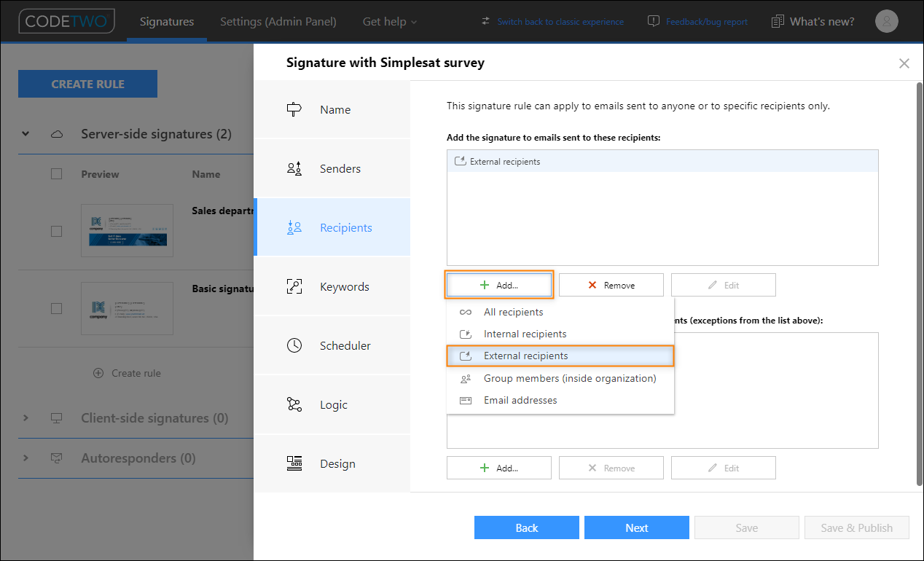Click the monitor icon beside Client-side signatures
The height and width of the screenshot is (561, 924).
pyautogui.click(x=56, y=418)
